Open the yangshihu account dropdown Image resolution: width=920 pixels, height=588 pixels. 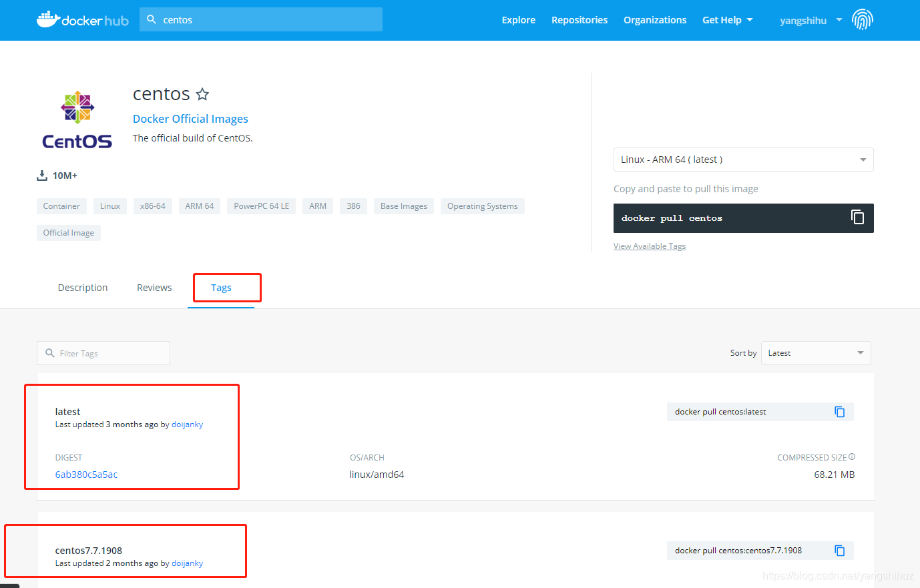pyautogui.click(x=811, y=20)
